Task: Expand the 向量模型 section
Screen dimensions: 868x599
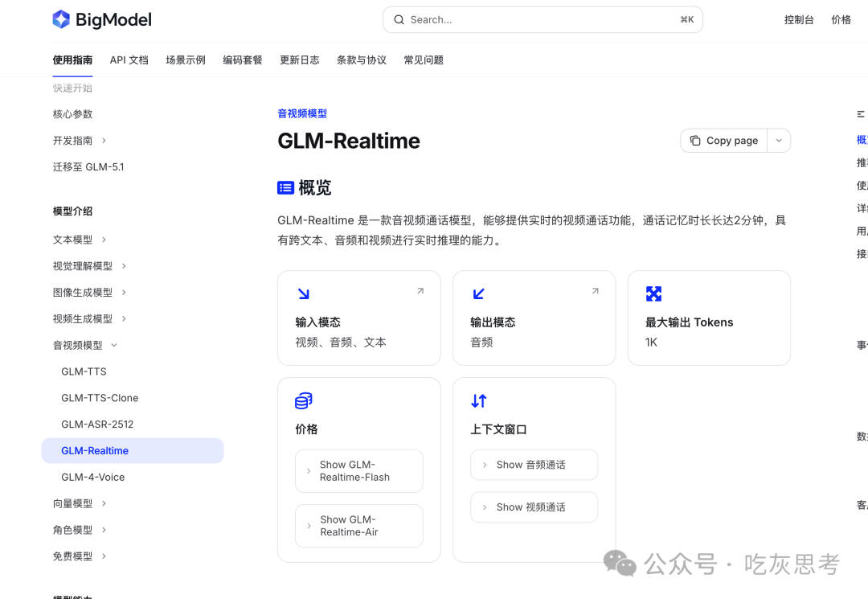Action: pos(104,504)
